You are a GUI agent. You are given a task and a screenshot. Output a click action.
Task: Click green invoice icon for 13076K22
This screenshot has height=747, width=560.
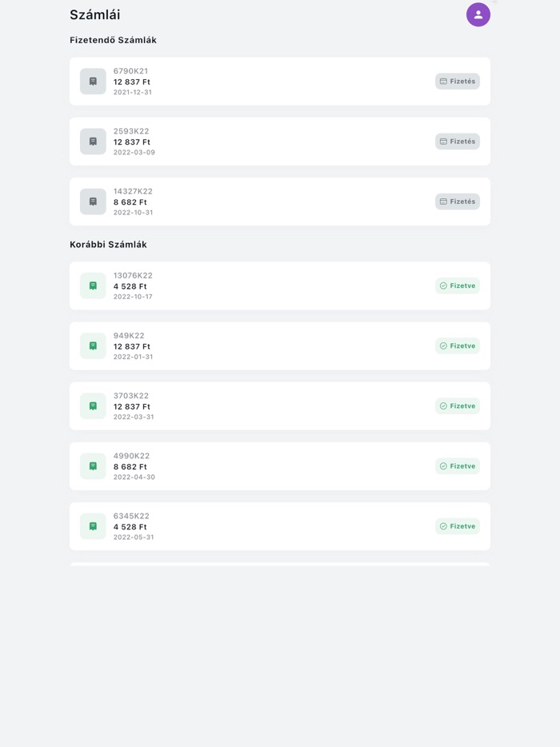(93, 286)
